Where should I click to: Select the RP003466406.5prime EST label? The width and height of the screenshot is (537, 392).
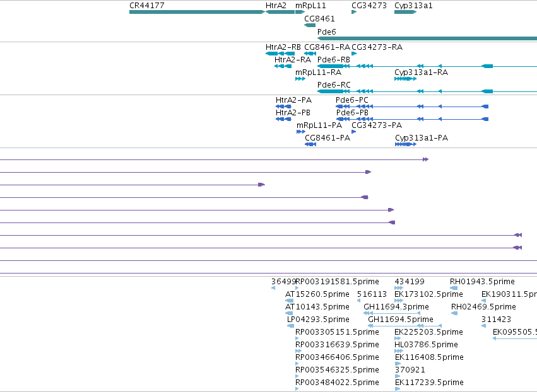tap(338, 357)
